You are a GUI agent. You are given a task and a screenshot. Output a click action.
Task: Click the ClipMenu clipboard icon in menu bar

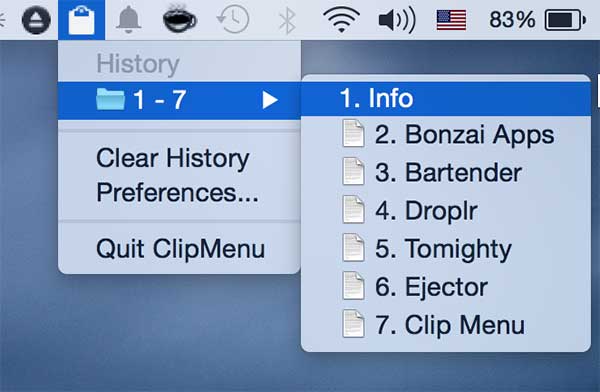point(81,20)
